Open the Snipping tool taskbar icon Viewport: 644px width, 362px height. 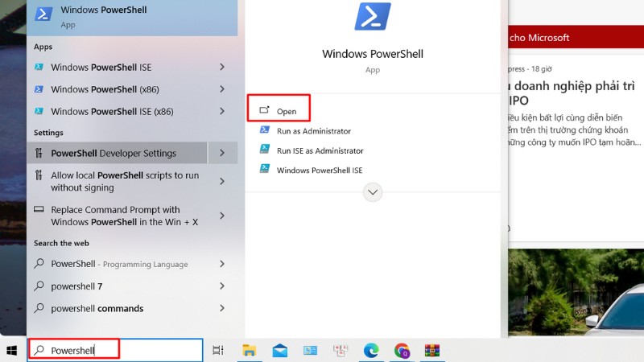(341, 350)
